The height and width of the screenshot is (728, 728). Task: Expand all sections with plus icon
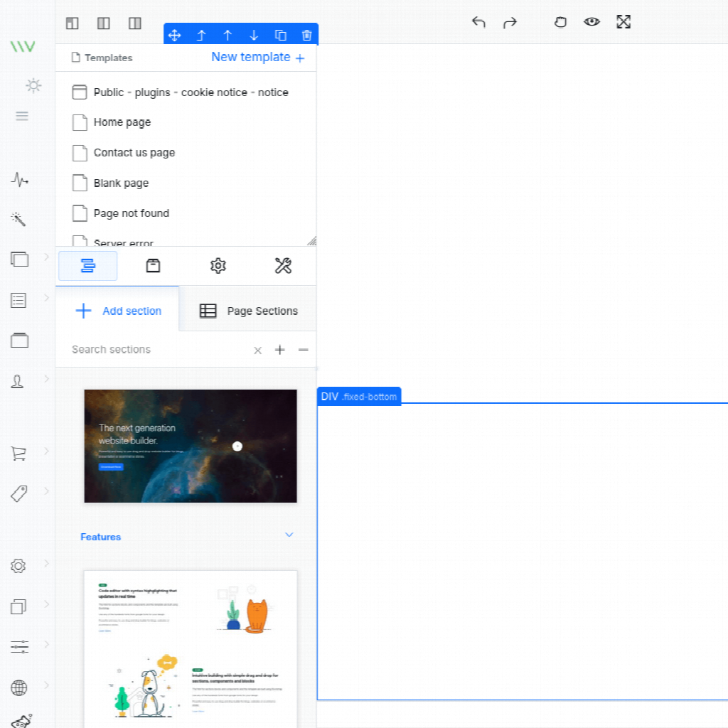coord(280,350)
